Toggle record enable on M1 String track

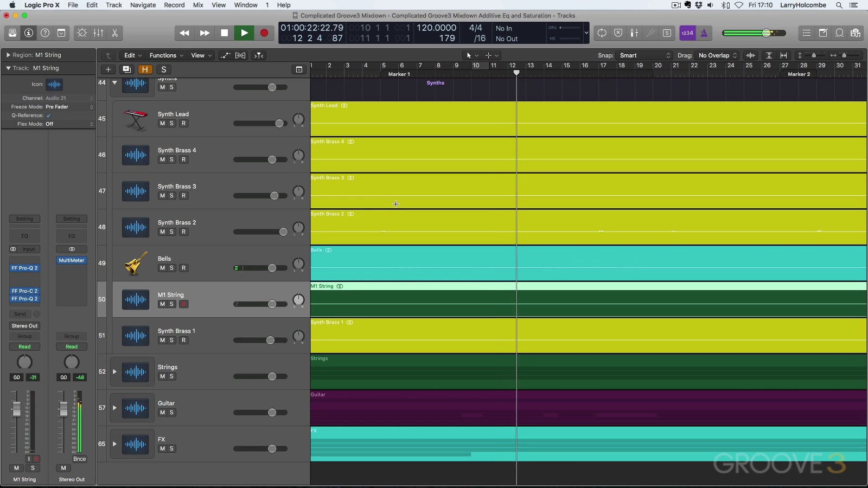(x=183, y=304)
